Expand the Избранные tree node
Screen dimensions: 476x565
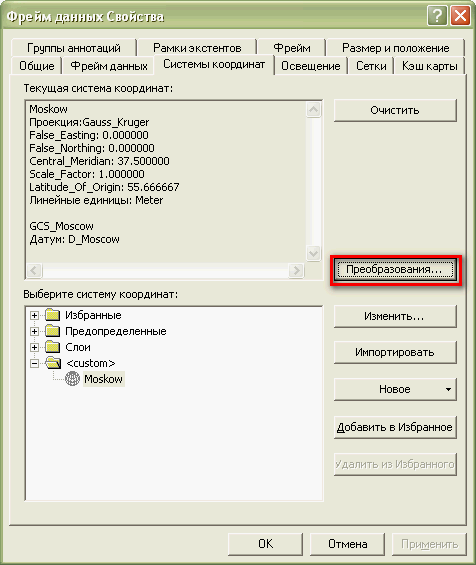coord(35,315)
